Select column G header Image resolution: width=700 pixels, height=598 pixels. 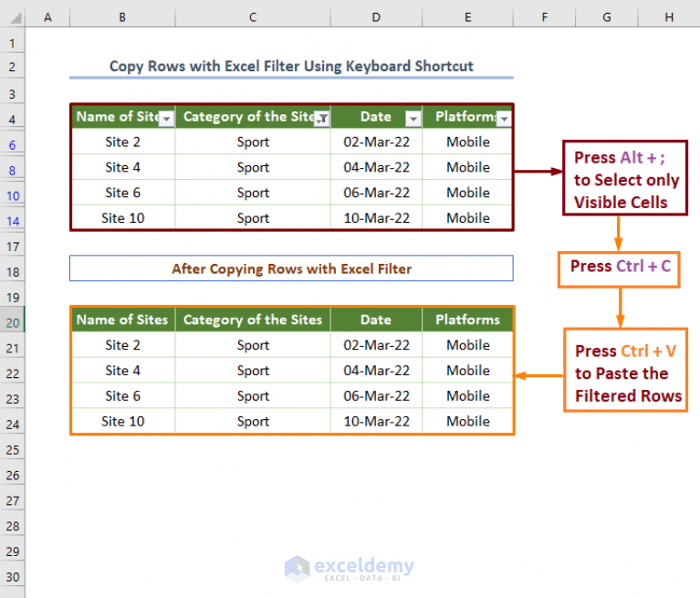[607, 17]
